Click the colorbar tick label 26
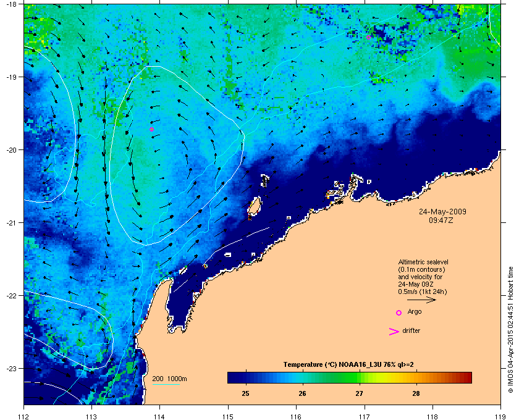 click(302, 393)
